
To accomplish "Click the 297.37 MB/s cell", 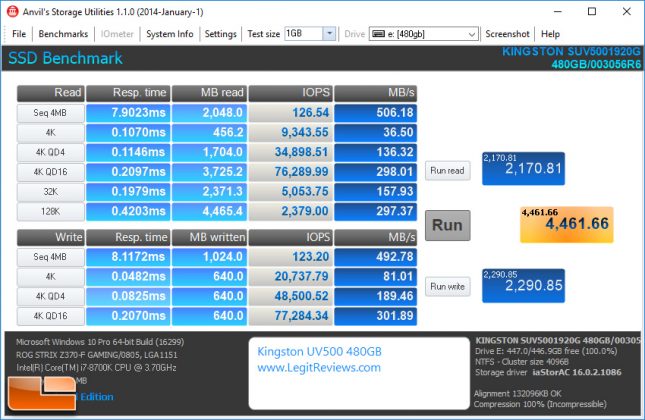I will pyautogui.click(x=376, y=211).
